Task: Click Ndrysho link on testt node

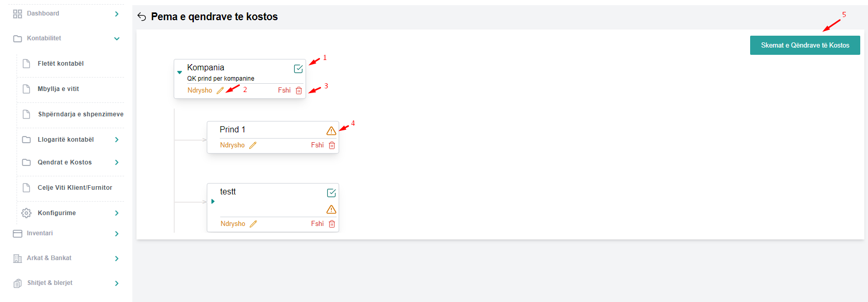Action: tap(233, 224)
